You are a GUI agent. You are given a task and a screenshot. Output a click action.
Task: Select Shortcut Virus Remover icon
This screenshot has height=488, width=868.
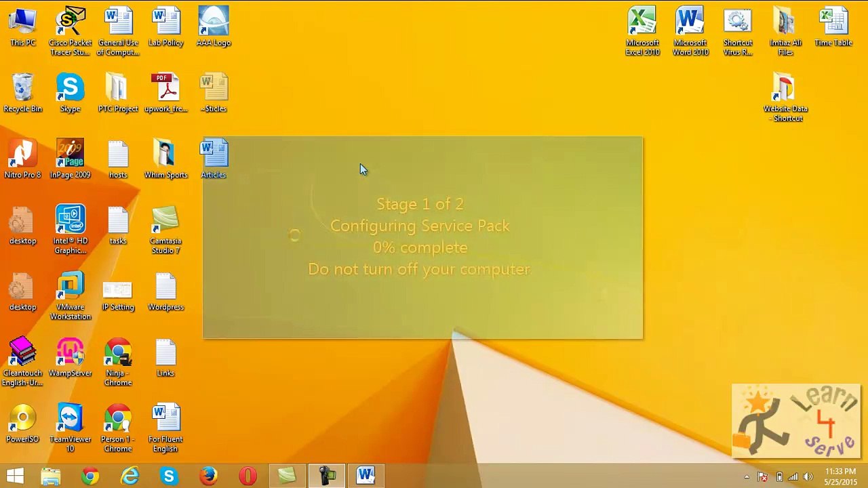tap(738, 32)
